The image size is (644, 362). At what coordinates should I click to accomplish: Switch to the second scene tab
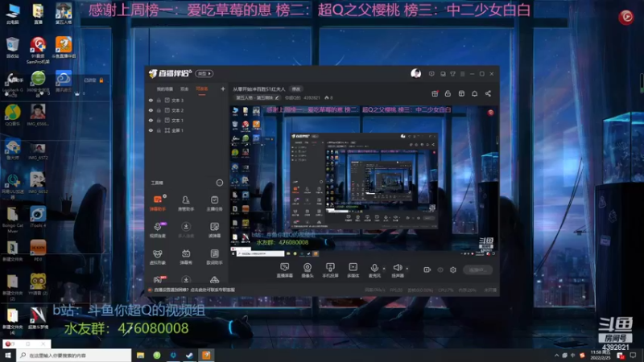pos(184,89)
